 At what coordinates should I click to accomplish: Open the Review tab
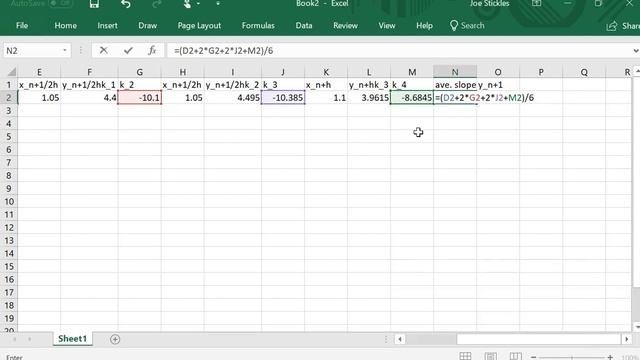(345, 25)
